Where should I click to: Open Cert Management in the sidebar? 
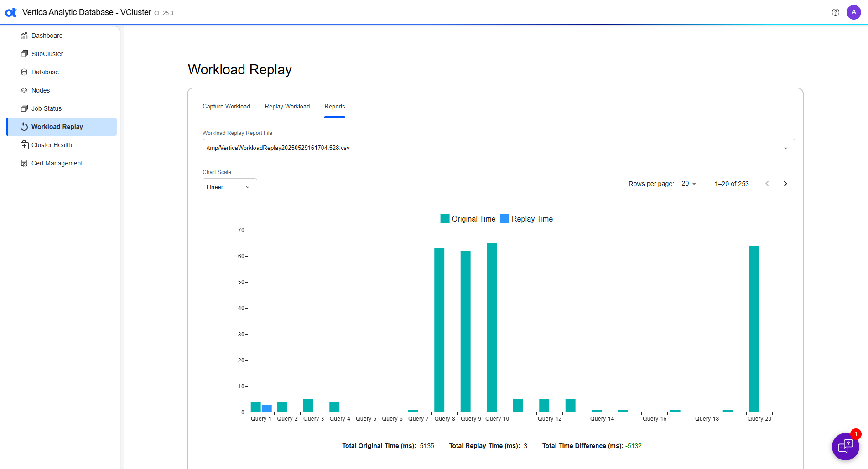[57, 163]
